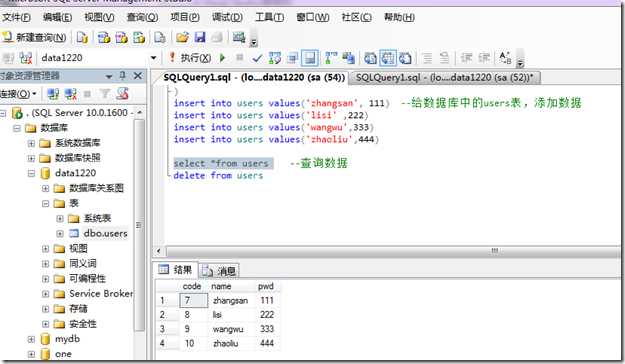Viewport: 625px width, 364px height.
Task: Click the Object Explorer vertical scrollbar
Action: pos(139,225)
